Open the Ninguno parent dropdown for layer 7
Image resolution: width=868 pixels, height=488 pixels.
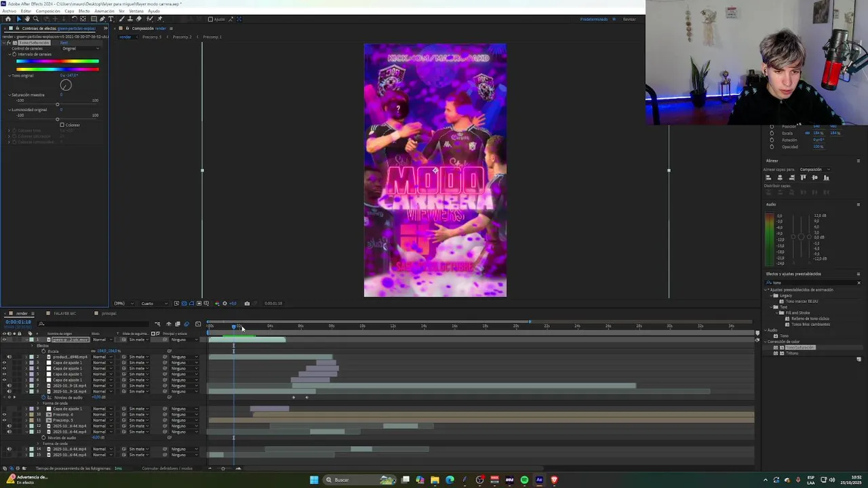184,386
